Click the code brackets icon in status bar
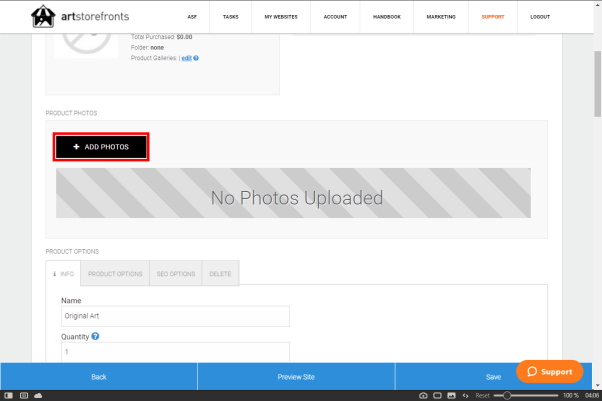Image resolution: width=602 pixels, height=401 pixels. (x=465, y=396)
